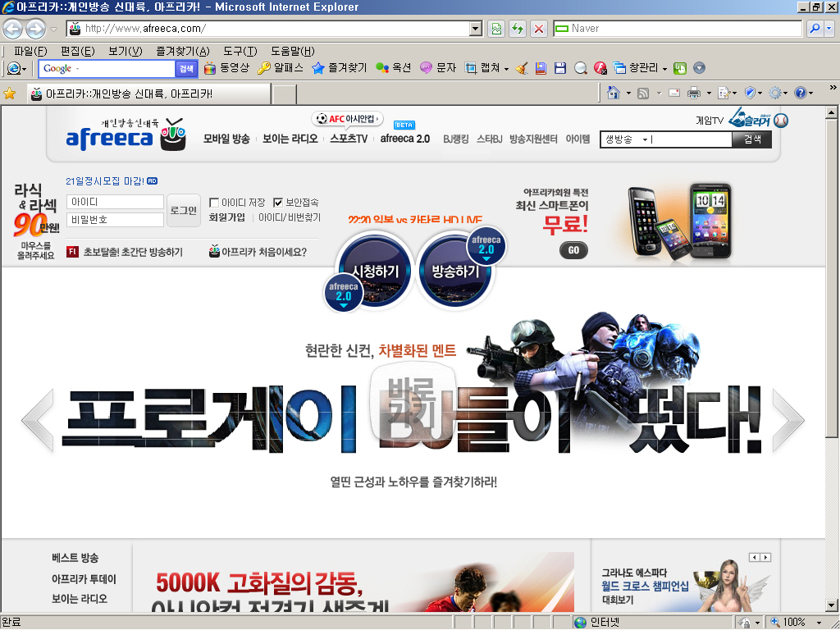Viewport: 840px width, 630px height.
Task: Click the 알패스 key icon
Action: click(263, 68)
